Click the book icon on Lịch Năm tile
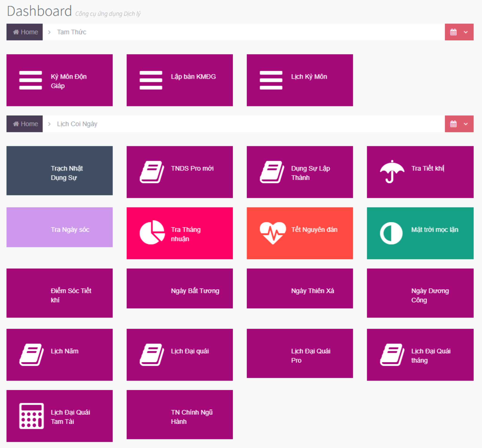Screen dimensions: 482x448 coord(32,355)
